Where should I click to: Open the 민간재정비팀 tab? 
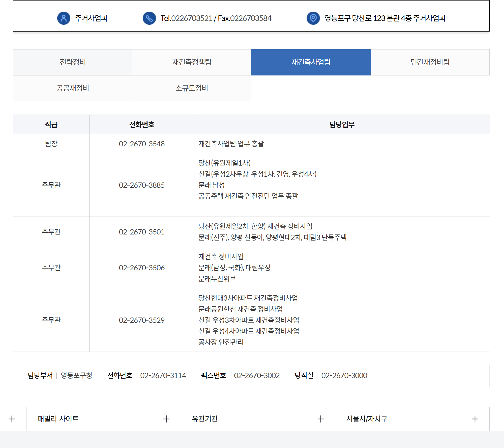tap(430, 62)
